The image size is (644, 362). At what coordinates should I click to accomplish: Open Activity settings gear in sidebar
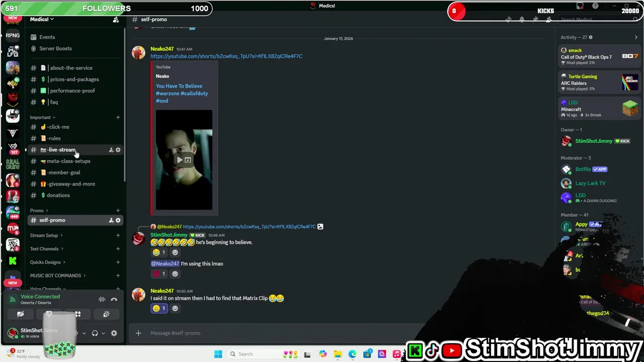(x=591, y=37)
